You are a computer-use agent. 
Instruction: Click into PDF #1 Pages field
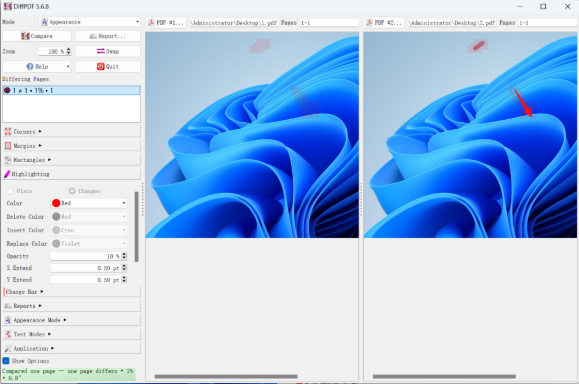point(329,23)
